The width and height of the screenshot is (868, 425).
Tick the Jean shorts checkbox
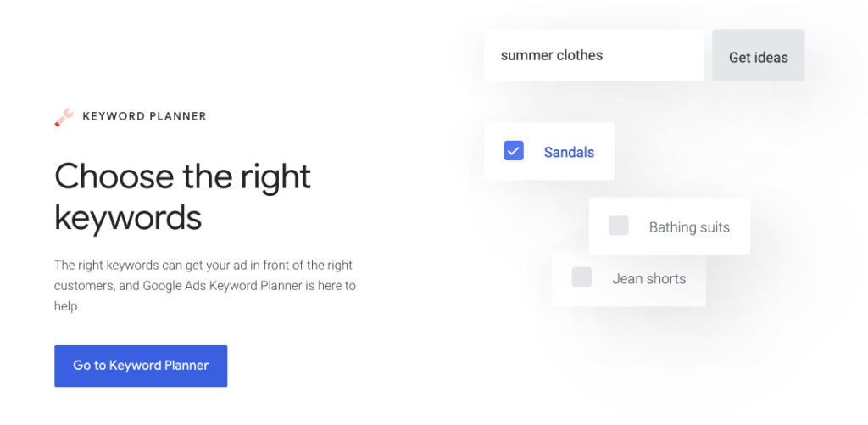[581, 277]
